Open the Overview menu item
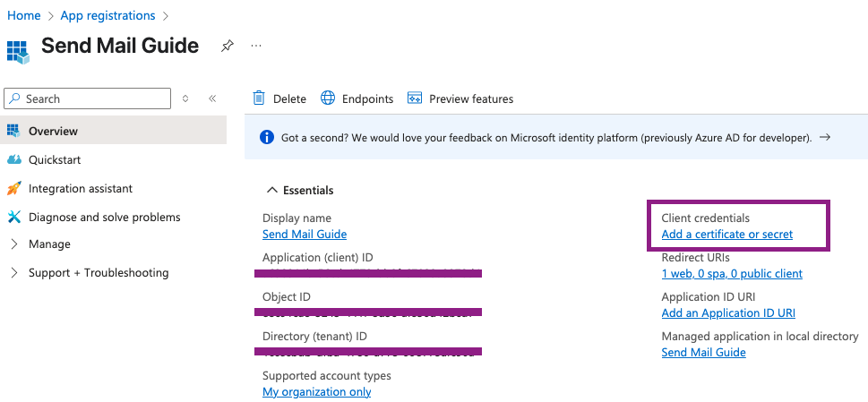868x402 pixels. coord(113,131)
